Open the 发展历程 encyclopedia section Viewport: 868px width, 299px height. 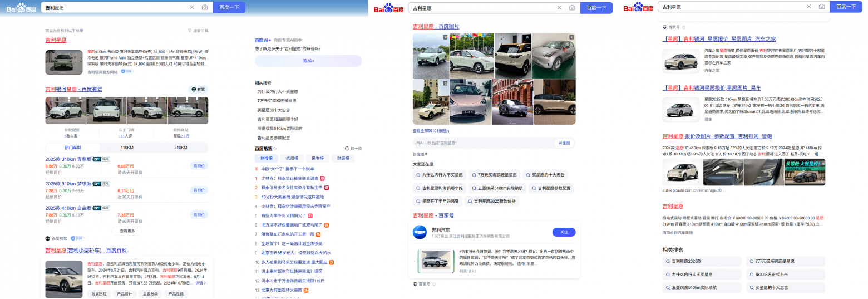[x=99, y=293]
